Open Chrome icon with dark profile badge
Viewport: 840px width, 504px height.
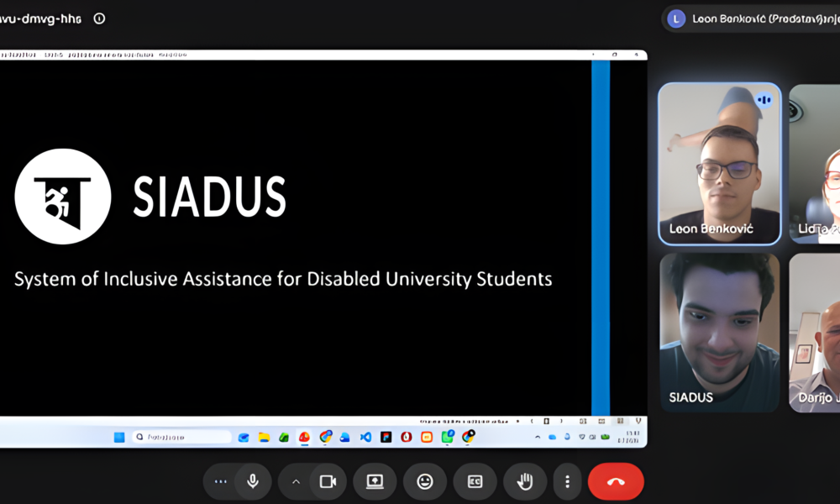point(468,437)
